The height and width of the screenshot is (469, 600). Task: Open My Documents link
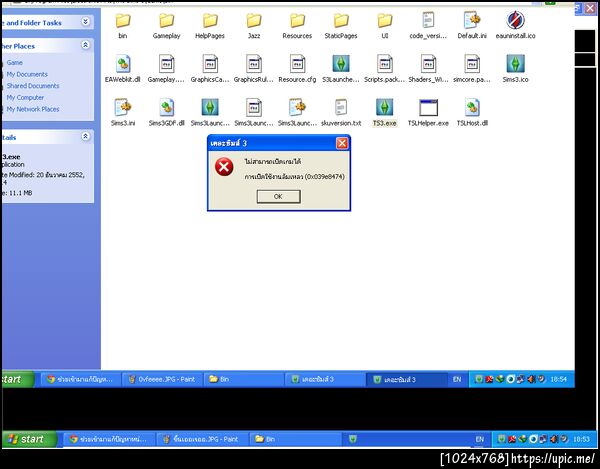[27, 74]
